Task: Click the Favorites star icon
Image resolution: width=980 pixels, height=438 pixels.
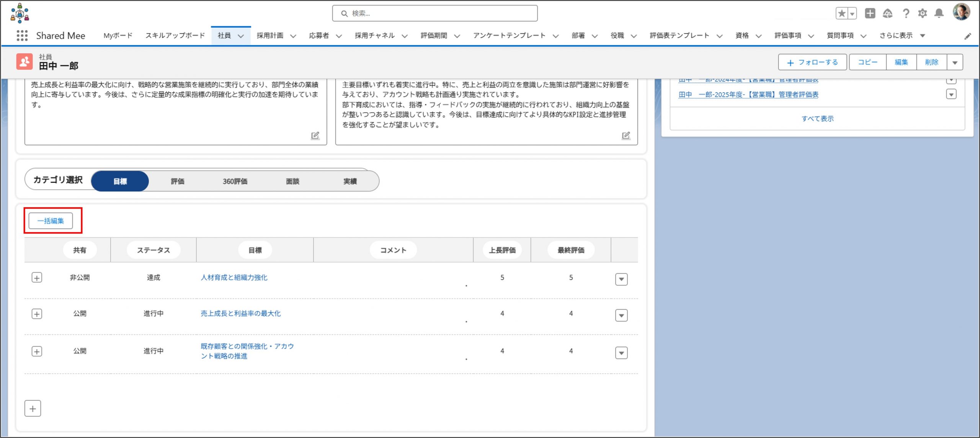Action: pos(841,13)
